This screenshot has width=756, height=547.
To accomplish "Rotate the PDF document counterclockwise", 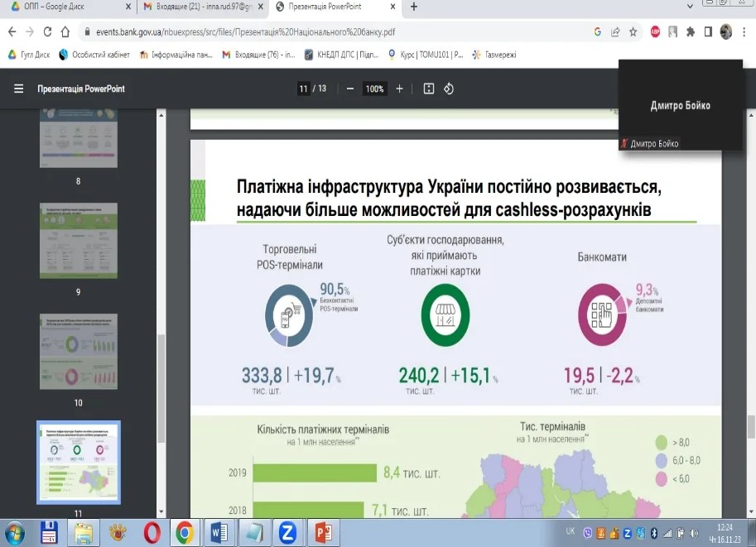I will (x=449, y=89).
